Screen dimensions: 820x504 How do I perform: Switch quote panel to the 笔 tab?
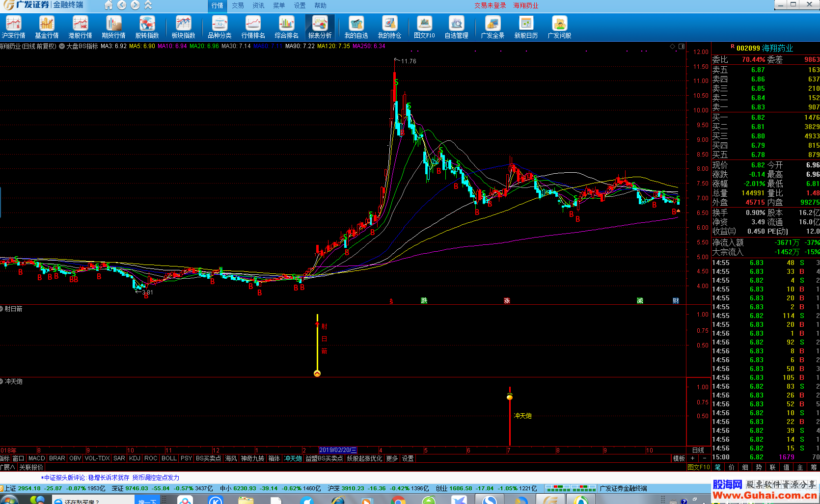717,467
